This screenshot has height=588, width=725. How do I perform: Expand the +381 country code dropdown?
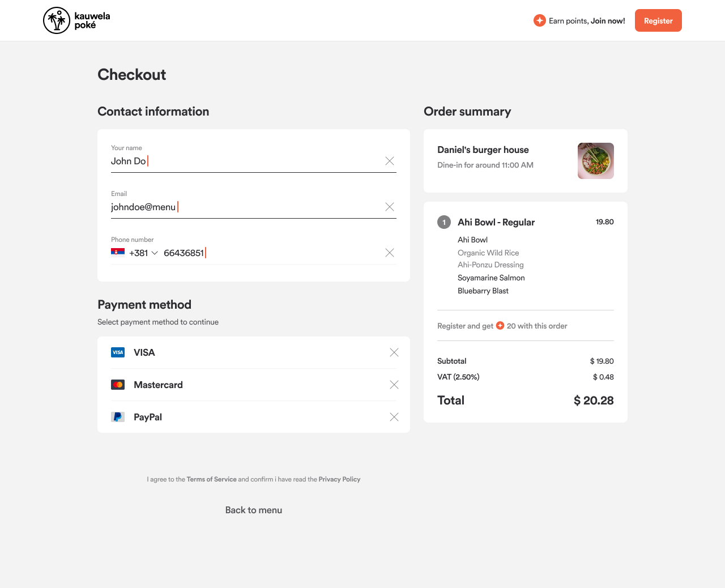(155, 253)
